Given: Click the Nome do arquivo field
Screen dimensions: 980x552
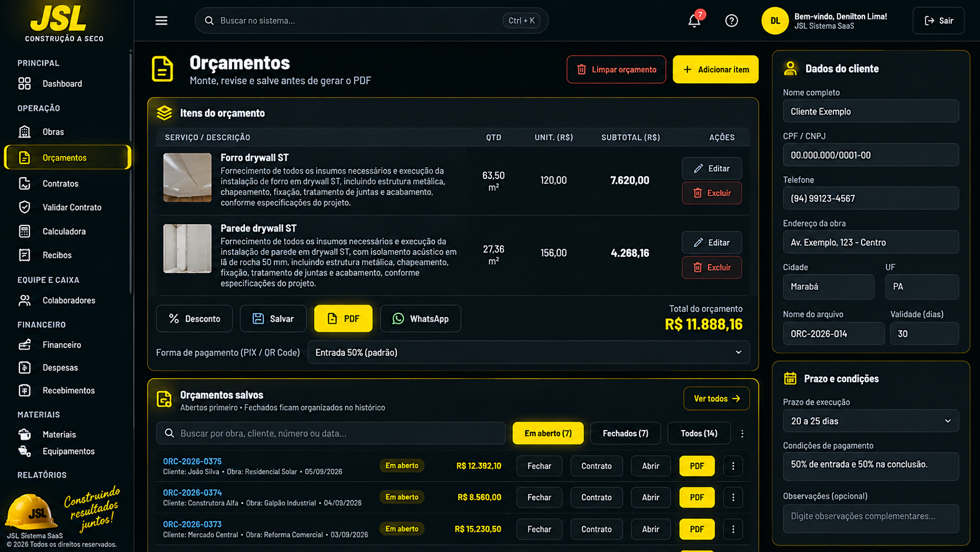Looking at the screenshot, I should click(833, 334).
